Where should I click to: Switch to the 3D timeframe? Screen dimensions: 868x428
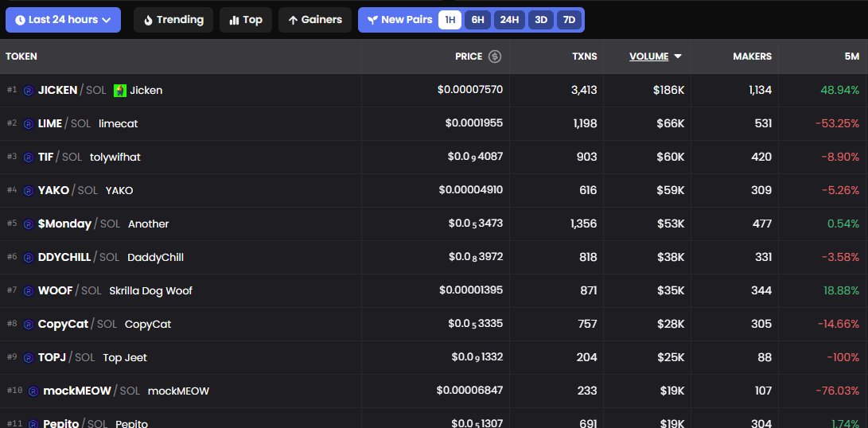coord(541,20)
